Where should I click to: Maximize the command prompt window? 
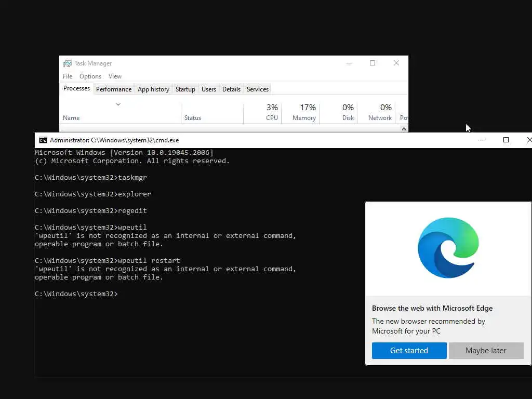(x=506, y=140)
